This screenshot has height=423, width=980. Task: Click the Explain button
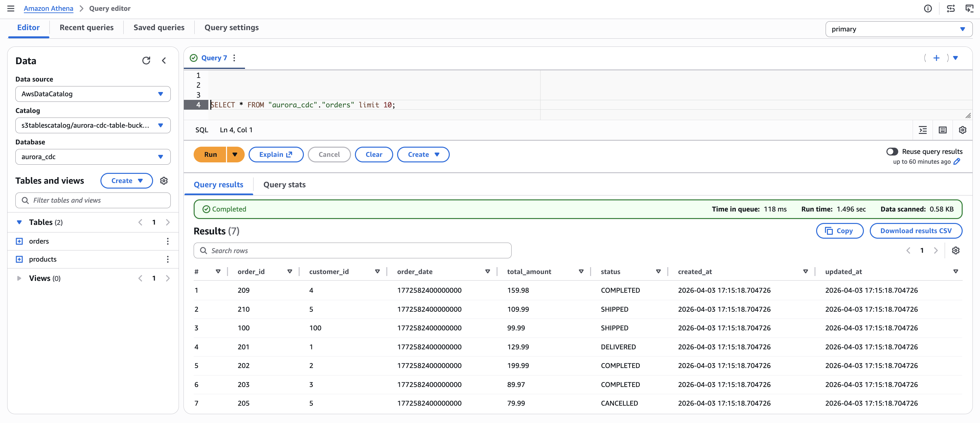tap(276, 155)
